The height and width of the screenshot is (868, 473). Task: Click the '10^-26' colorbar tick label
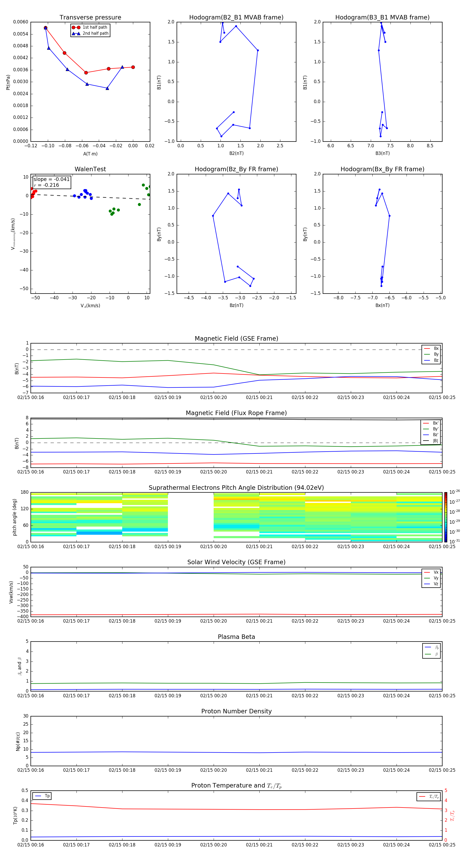click(x=454, y=492)
